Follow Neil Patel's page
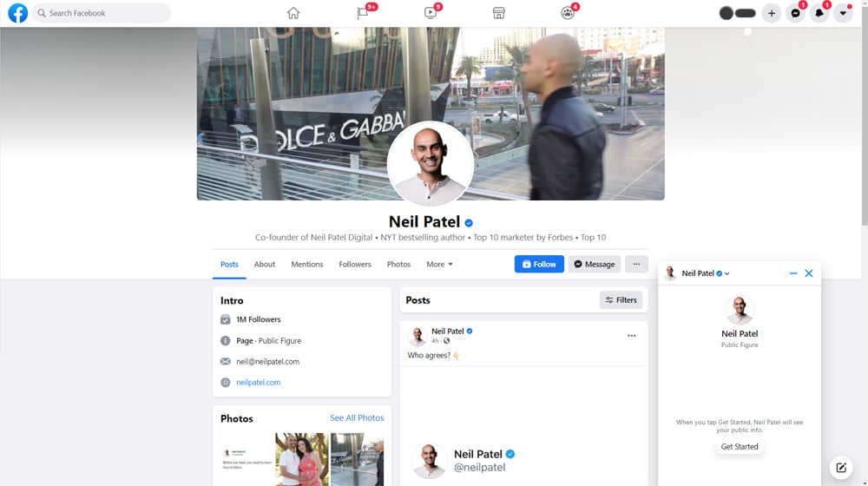The width and height of the screenshot is (868, 486). [x=539, y=264]
